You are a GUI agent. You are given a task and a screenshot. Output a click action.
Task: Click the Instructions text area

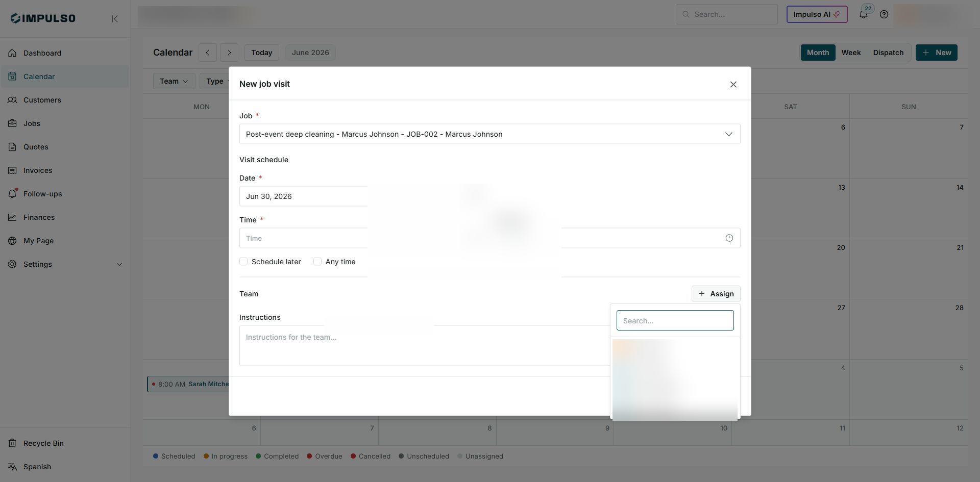(425, 345)
